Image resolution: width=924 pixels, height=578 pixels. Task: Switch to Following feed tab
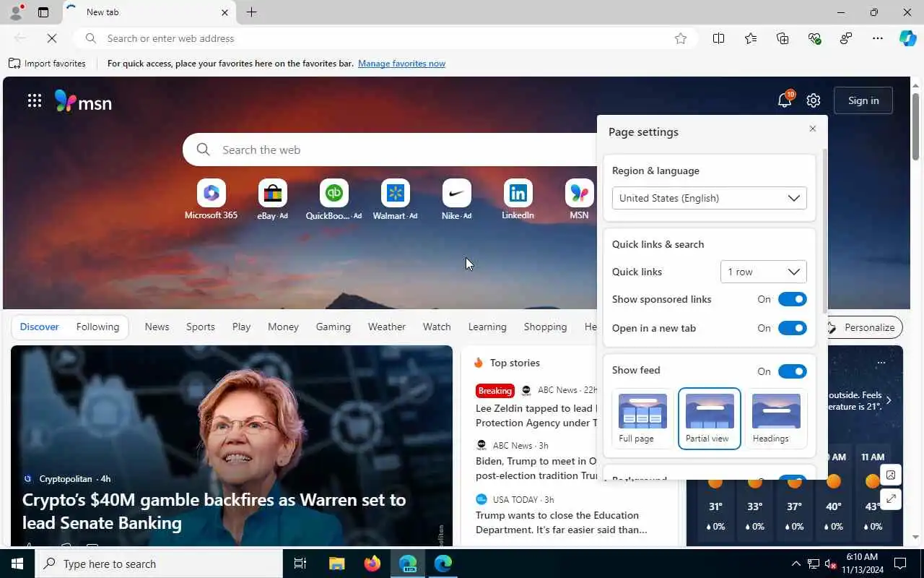(97, 327)
